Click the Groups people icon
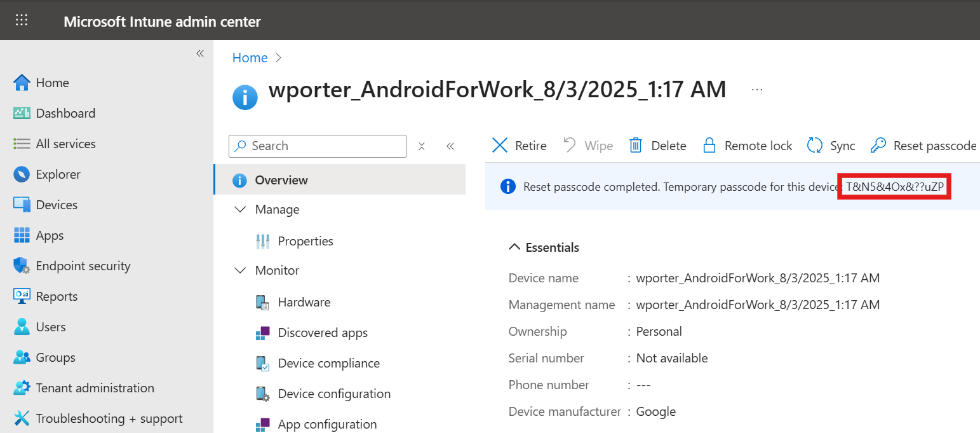 (x=22, y=357)
